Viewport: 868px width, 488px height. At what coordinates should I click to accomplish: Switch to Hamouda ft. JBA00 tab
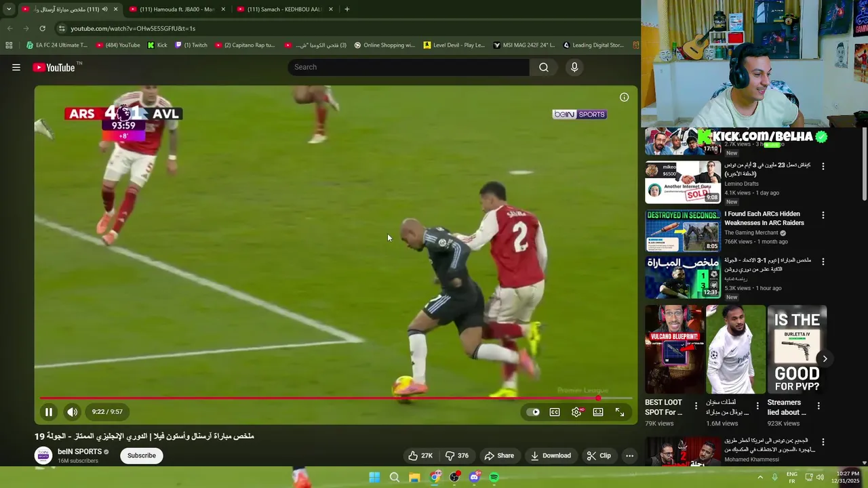point(177,9)
